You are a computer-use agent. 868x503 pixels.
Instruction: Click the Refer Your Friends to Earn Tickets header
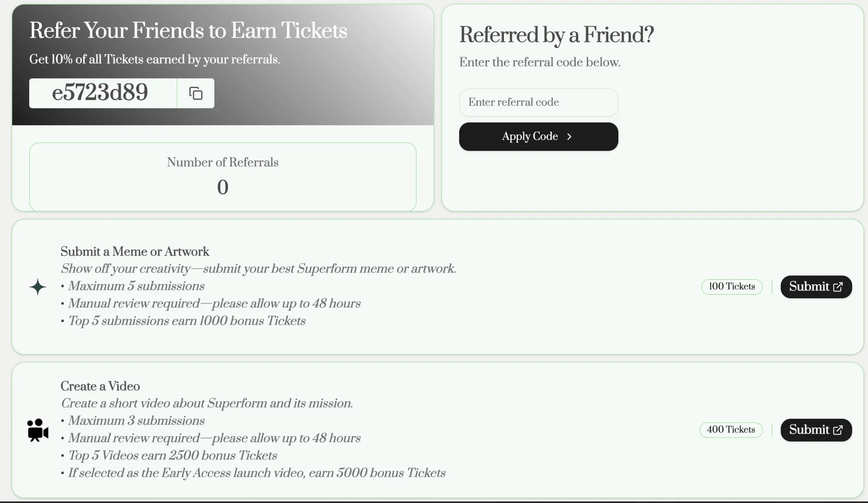188,30
